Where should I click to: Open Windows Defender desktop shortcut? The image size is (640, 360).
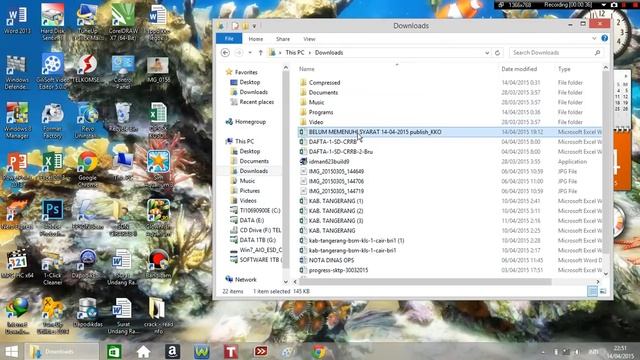[x=17, y=72]
